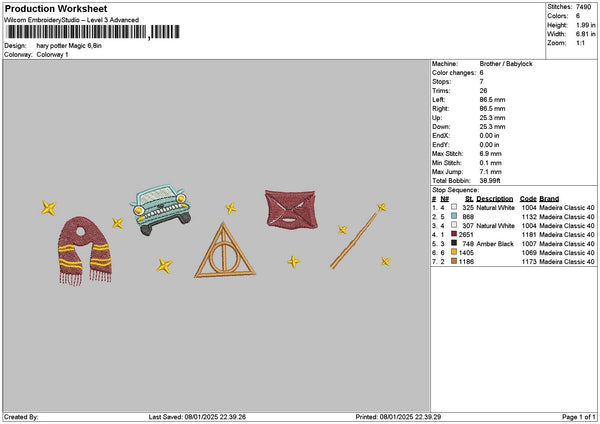Click the brown swatch for thread 1173

(454, 261)
